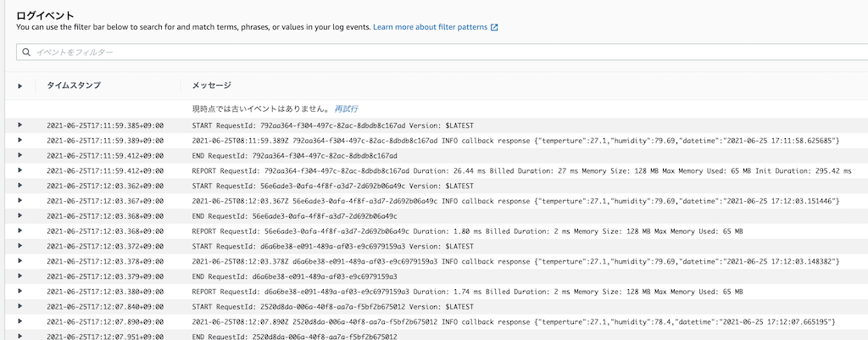Expand the REPORT RequestId d6a6be38 log row
This screenshot has width=868, height=340.
click(20, 291)
